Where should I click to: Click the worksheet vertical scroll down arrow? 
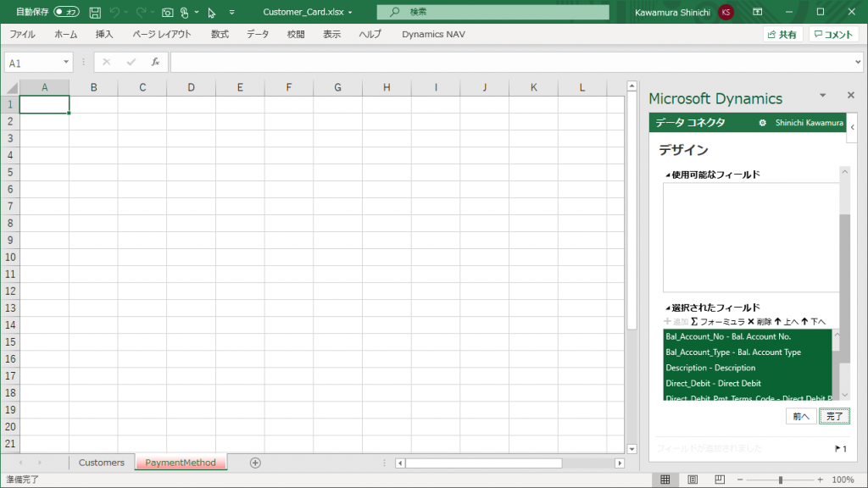coord(632,449)
